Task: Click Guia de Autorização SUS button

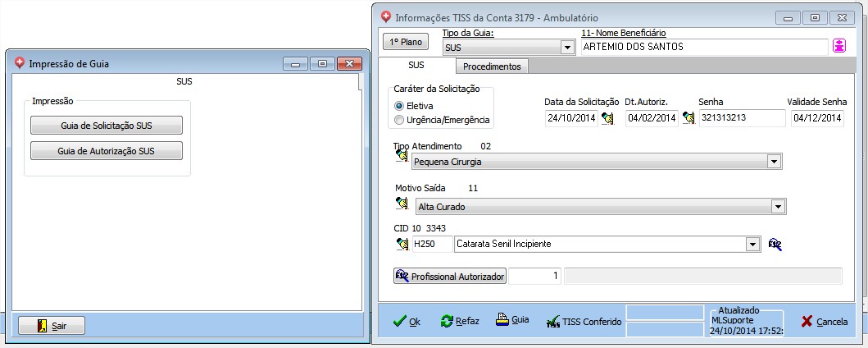Action: point(107,151)
